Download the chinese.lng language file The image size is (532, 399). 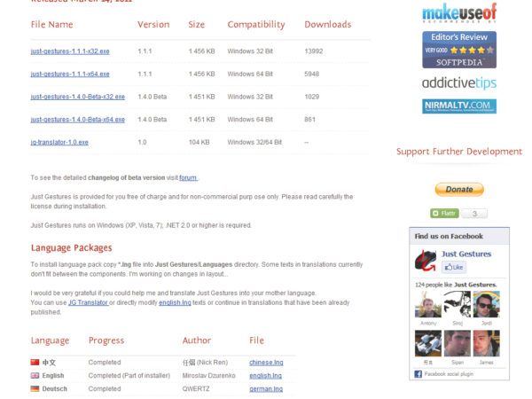coord(266,362)
